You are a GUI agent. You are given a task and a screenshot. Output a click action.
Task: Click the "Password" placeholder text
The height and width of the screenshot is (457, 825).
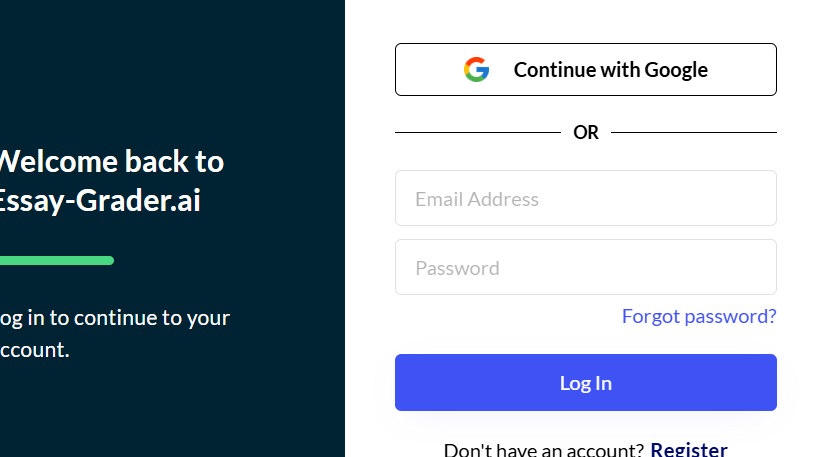[x=457, y=268]
